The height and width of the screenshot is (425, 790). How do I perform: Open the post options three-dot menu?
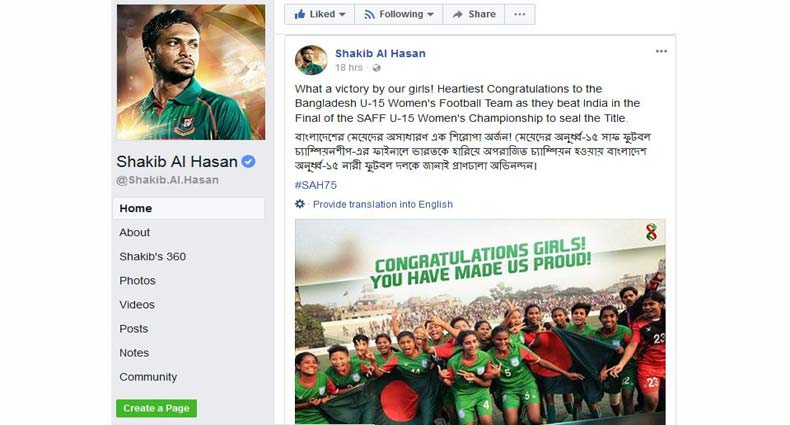[x=661, y=51]
